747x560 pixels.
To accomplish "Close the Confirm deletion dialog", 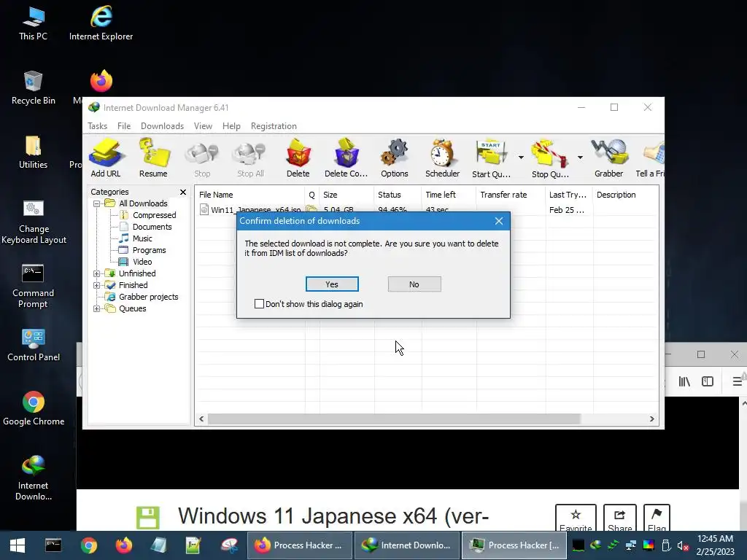I will pyautogui.click(x=499, y=221).
